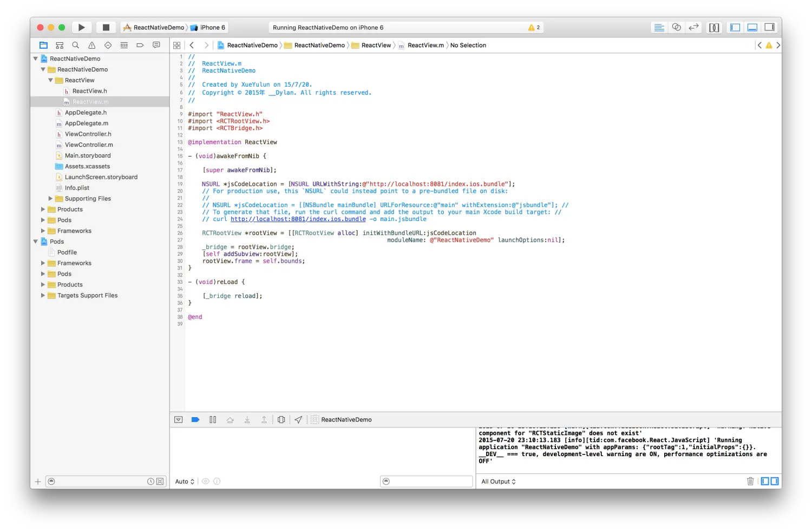Jump to next issue arrow
The width and height of the screenshot is (812, 532).
point(778,46)
